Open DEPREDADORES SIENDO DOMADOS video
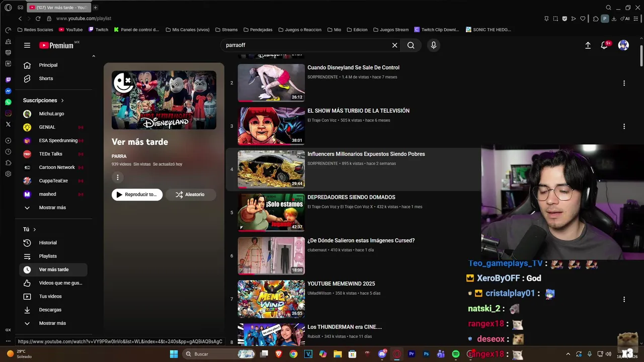The image size is (644, 362). coord(351,197)
